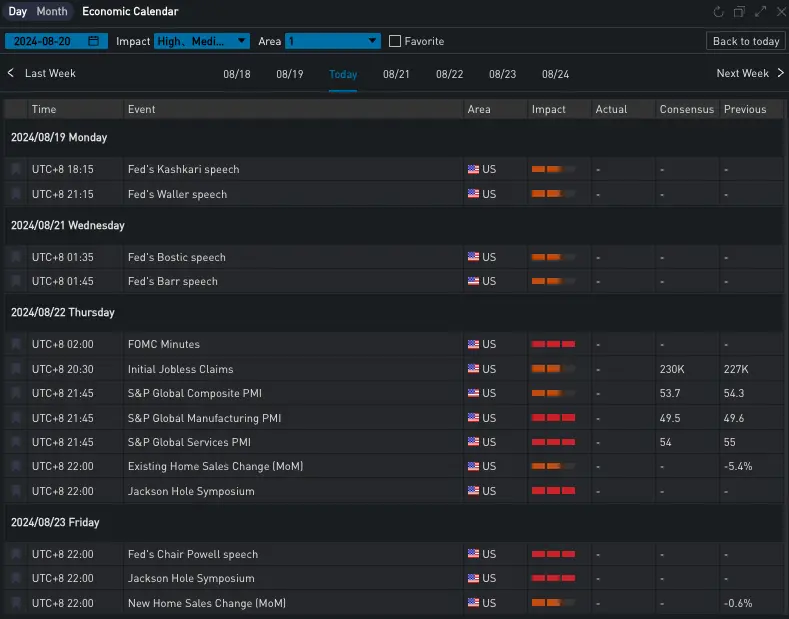Bookmark the FOMC Minutes event
Image resolution: width=789 pixels, height=619 pixels.
[16, 344]
